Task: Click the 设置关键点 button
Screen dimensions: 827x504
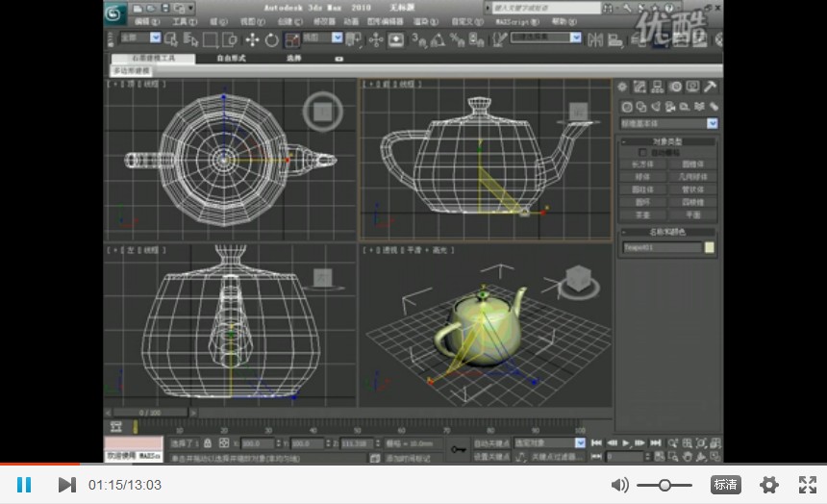Action: (491, 457)
